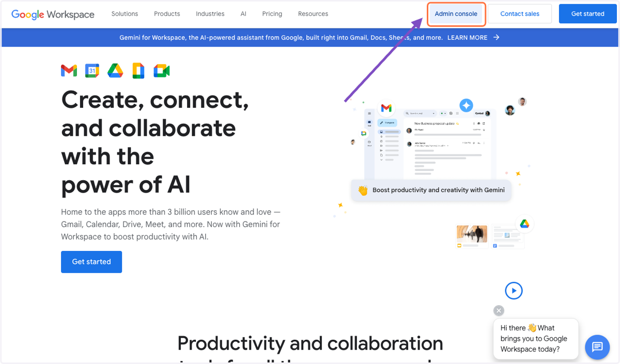
Task: Play the promo video with the play button
Action: coord(514,291)
